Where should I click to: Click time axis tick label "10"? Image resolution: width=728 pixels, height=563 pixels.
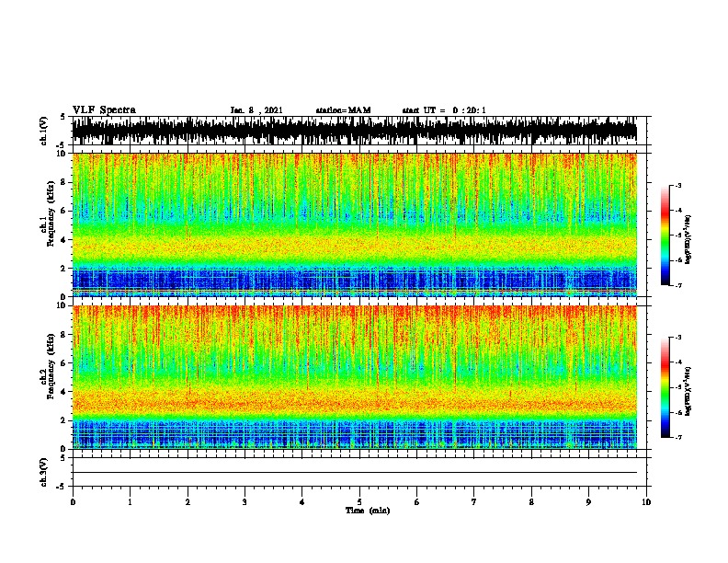(646, 501)
